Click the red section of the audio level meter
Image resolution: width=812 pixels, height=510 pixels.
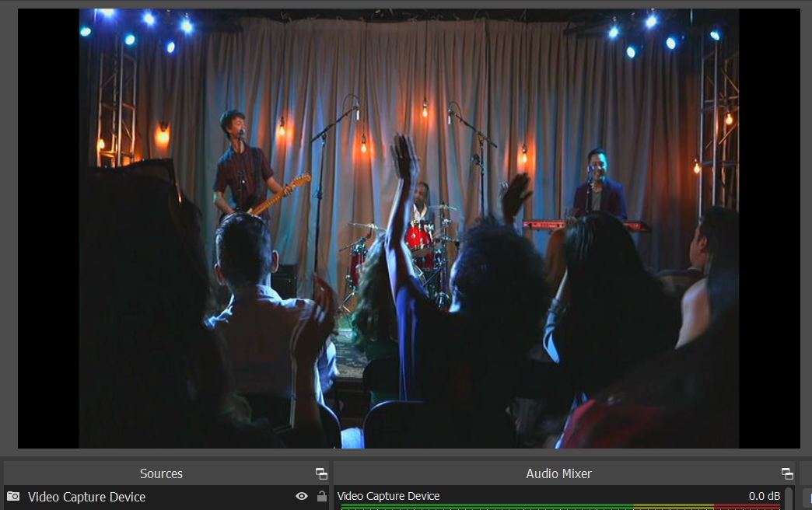(747, 507)
